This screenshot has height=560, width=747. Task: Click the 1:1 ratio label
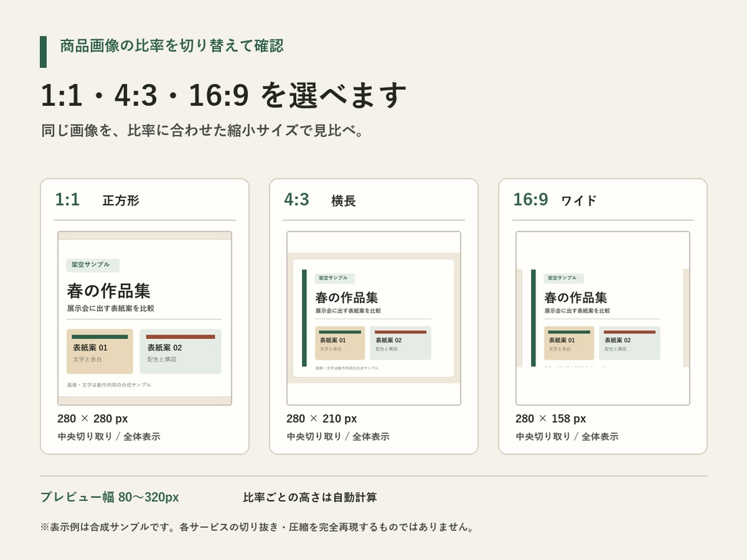tap(67, 200)
